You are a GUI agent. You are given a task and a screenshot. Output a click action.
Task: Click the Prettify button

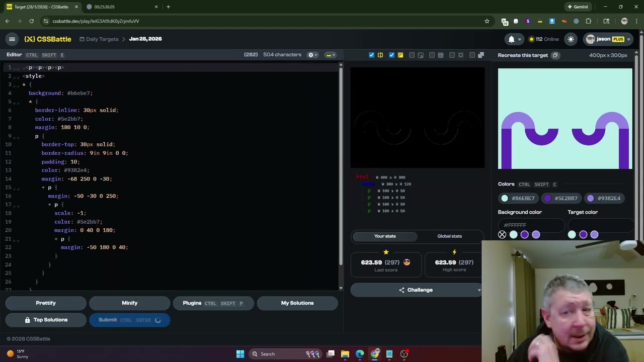click(x=46, y=303)
